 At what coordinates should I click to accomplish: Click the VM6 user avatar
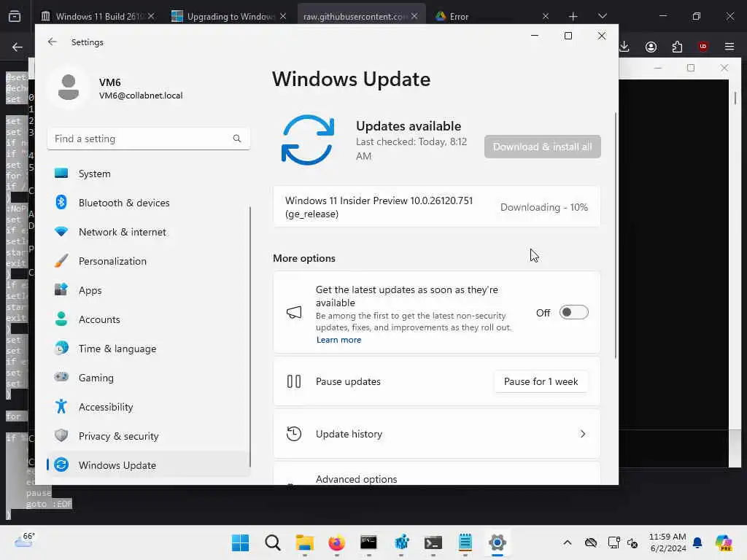69,87
